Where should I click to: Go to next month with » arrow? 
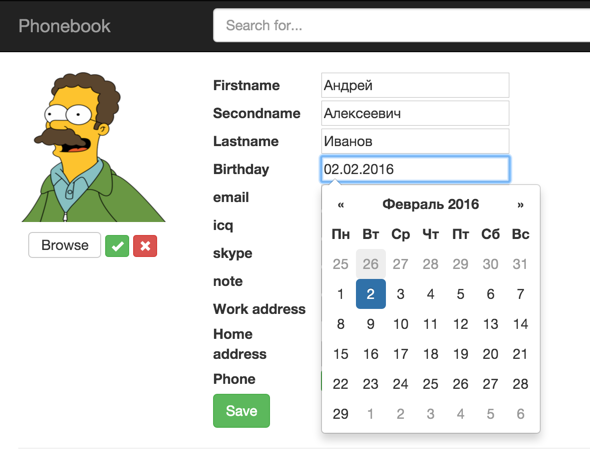coord(520,205)
